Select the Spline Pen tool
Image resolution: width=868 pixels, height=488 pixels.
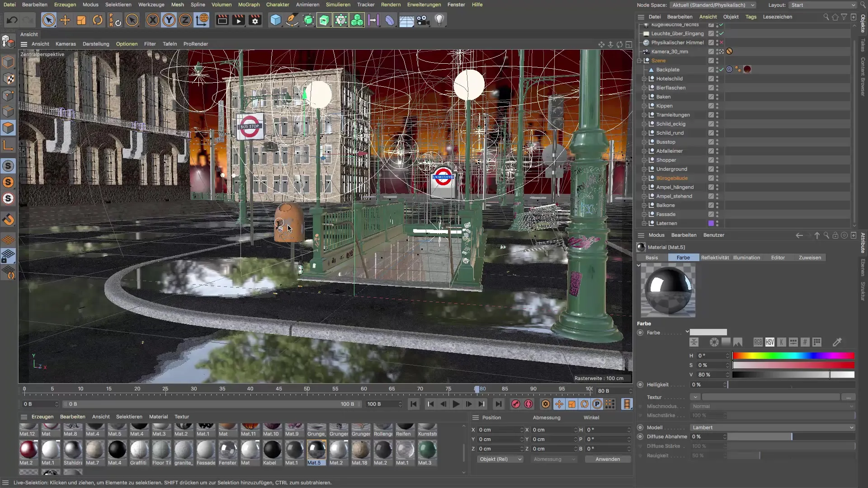(x=292, y=20)
